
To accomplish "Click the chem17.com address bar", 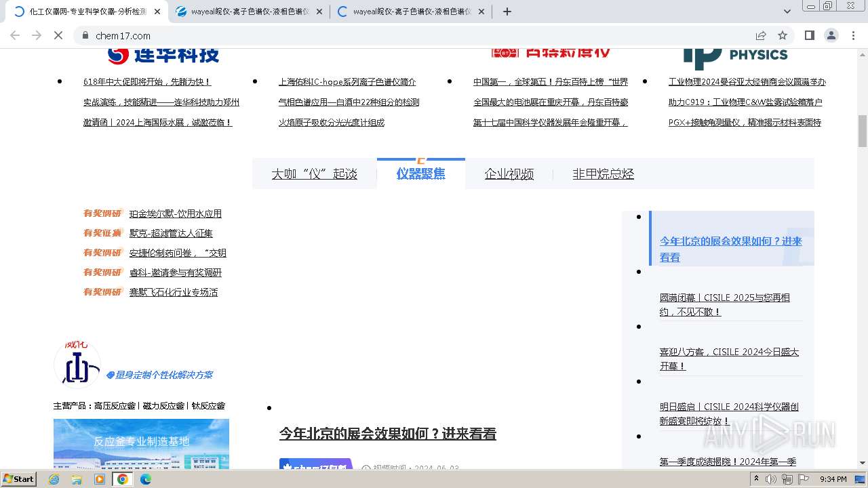I will 414,35.
